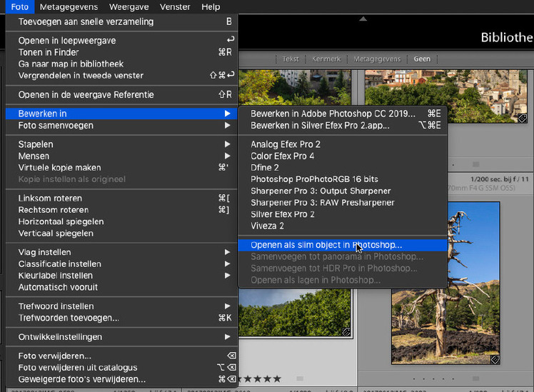
Task: Click the Bibliotheek module label
Action: (x=507, y=37)
